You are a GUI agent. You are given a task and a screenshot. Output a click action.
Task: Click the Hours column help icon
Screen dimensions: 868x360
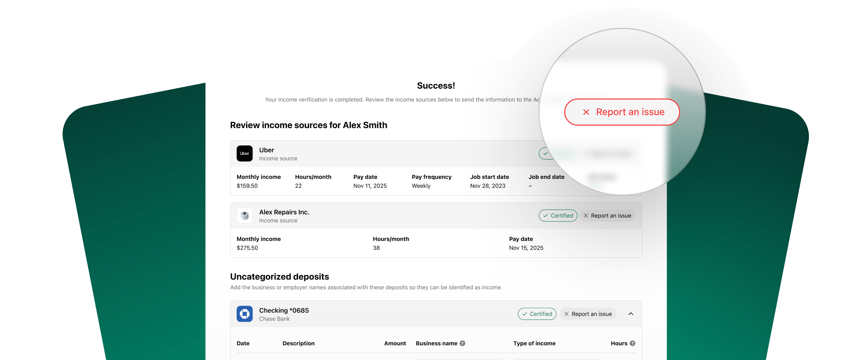(x=632, y=343)
